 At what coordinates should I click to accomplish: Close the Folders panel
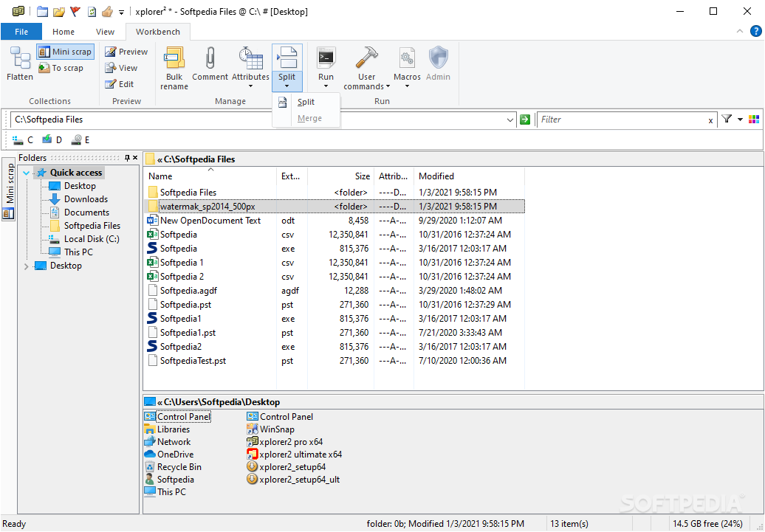135,157
